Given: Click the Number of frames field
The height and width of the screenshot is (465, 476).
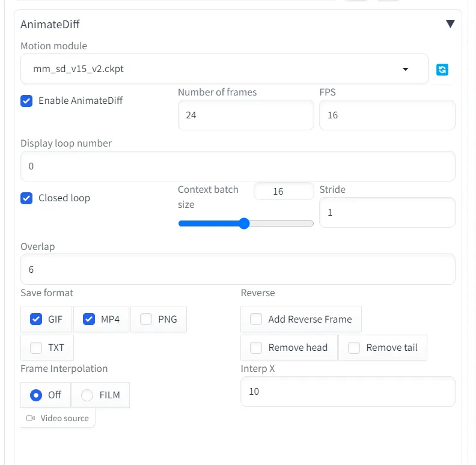Looking at the screenshot, I should pos(245,115).
